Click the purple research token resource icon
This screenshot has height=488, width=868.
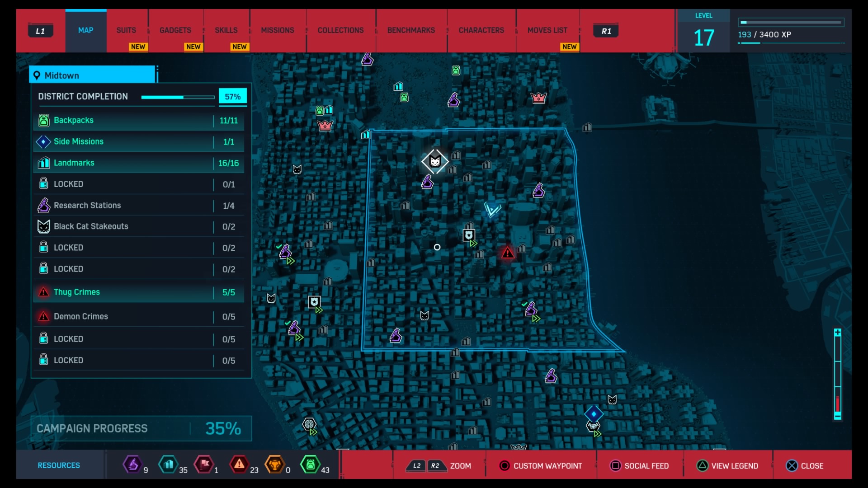tap(132, 464)
